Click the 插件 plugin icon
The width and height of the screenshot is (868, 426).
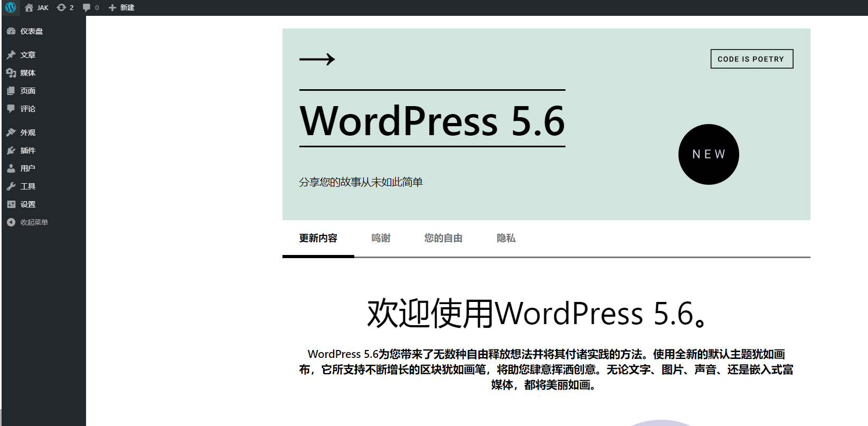click(x=11, y=150)
